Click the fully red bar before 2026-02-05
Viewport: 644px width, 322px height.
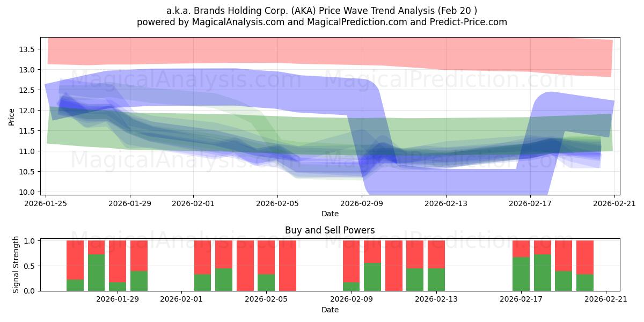245,266
